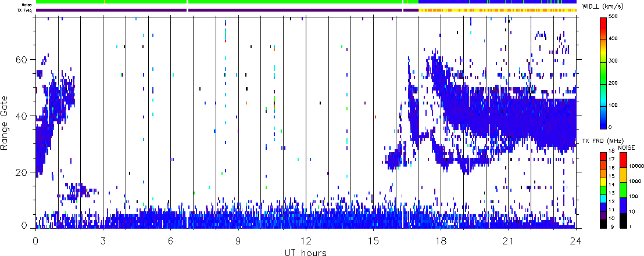Select the cyan 12-13 MHz TX FRQ swatch
The width and height of the screenshot is (644, 256).
(x=603, y=198)
